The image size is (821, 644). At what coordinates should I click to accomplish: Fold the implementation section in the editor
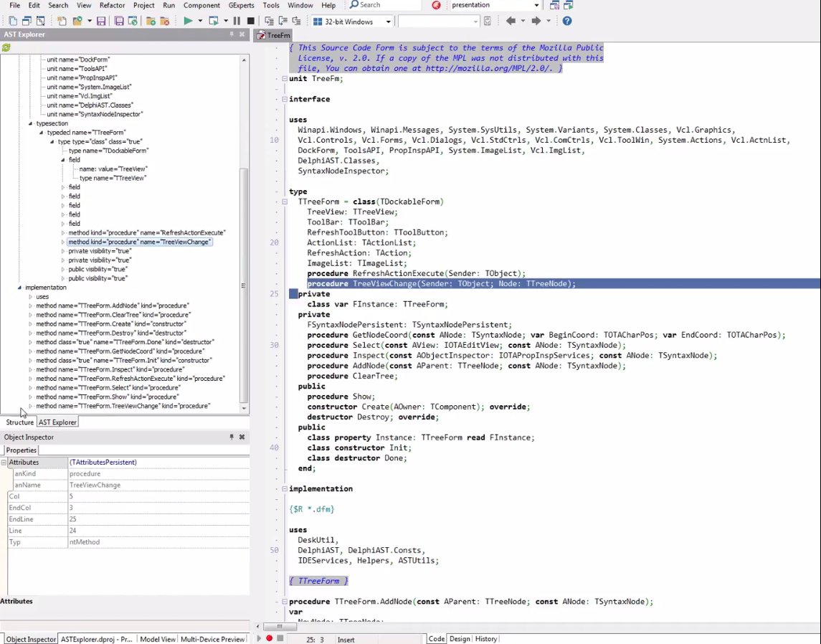pyautogui.click(x=285, y=488)
